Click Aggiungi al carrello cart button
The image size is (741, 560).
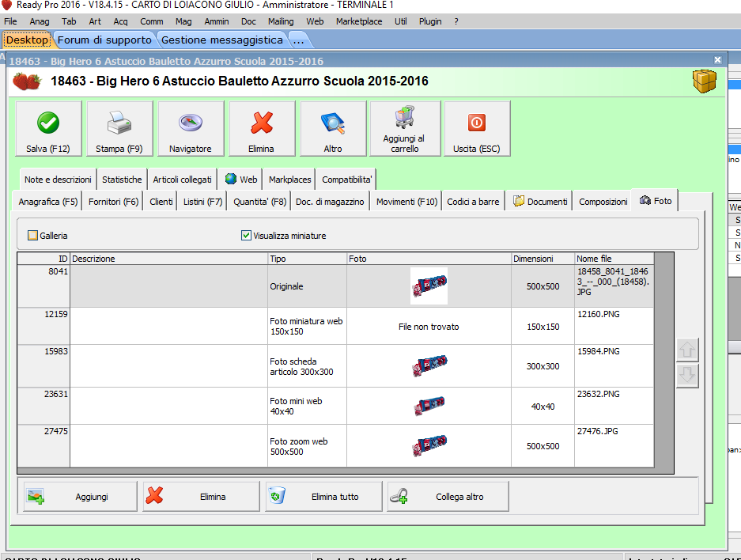tap(405, 128)
